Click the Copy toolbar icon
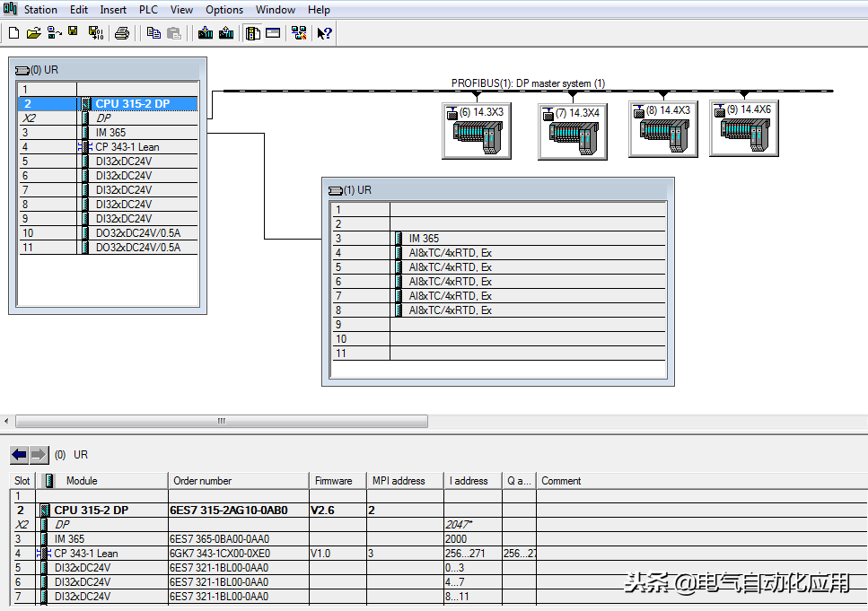 153,33
